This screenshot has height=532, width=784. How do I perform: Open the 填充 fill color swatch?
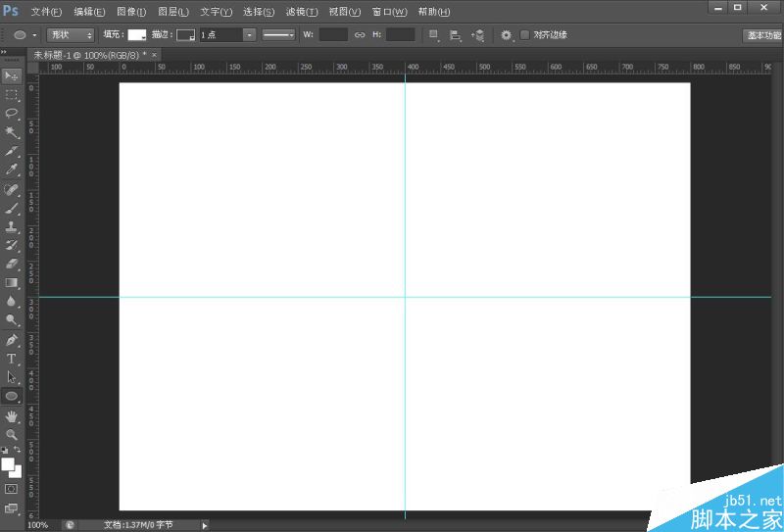click(136, 34)
